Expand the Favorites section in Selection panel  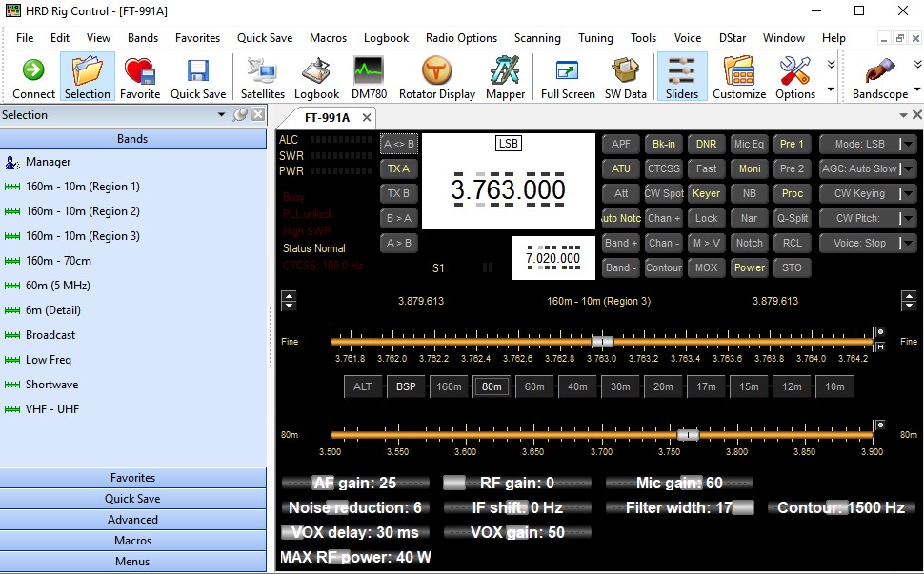(x=132, y=478)
